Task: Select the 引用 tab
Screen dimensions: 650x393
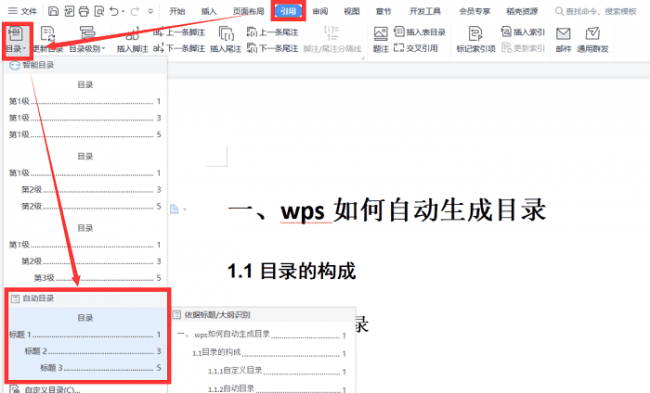Action: point(288,11)
